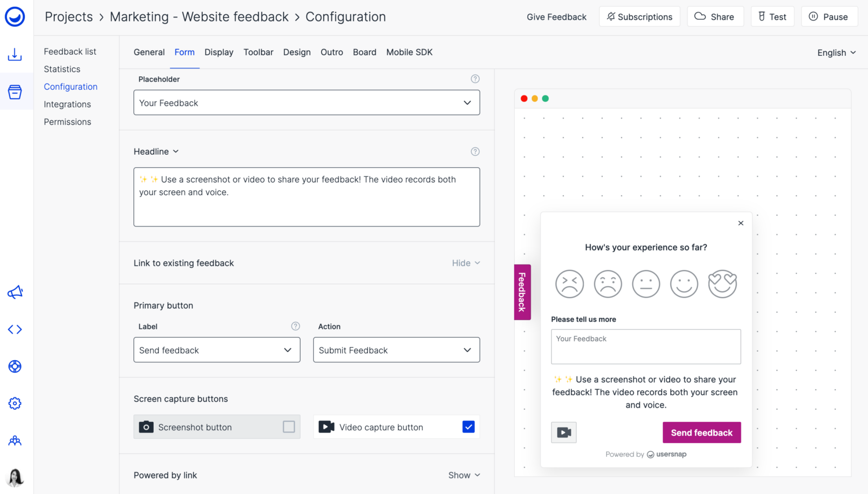868x494 pixels.
Task: Click the code embed icon in sidebar
Action: (x=15, y=330)
